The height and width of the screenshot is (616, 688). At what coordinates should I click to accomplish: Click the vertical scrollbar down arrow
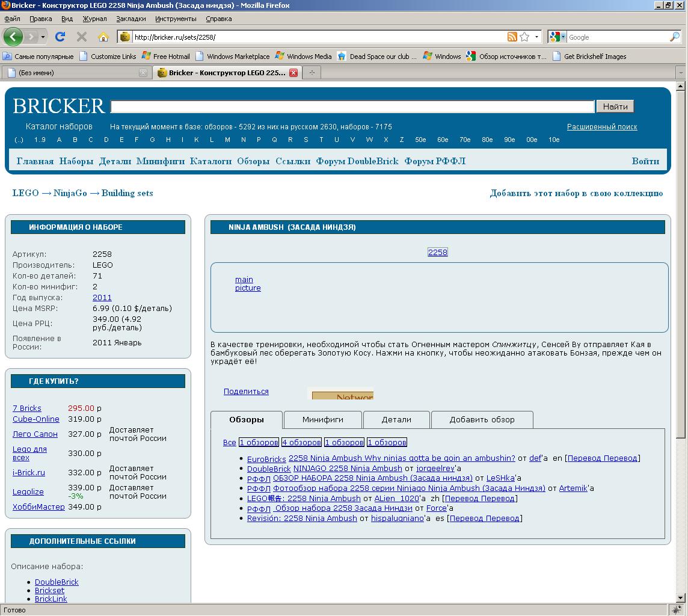(x=681, y=597)
